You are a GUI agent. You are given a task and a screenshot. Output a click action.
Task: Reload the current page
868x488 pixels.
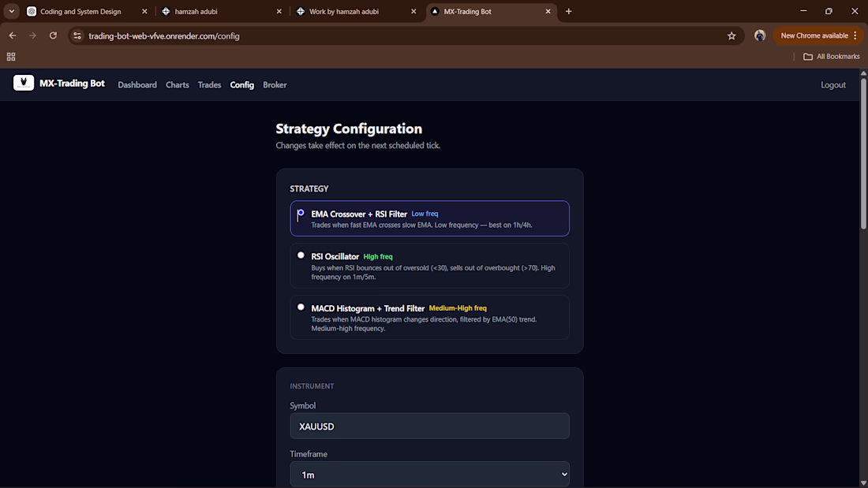[53, 35]
